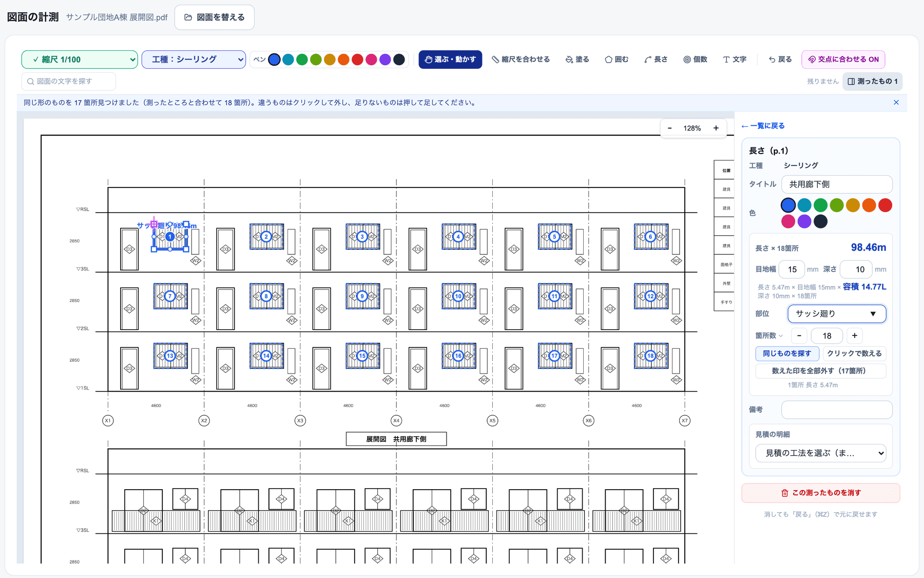Pick the lime pen color in toolbar
This screenshot has height=578, width=924.
[316, 60]
